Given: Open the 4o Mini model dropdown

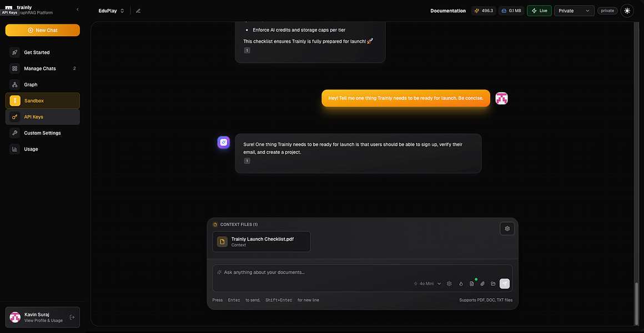Looking at the screenshot, I should point(427,284).
